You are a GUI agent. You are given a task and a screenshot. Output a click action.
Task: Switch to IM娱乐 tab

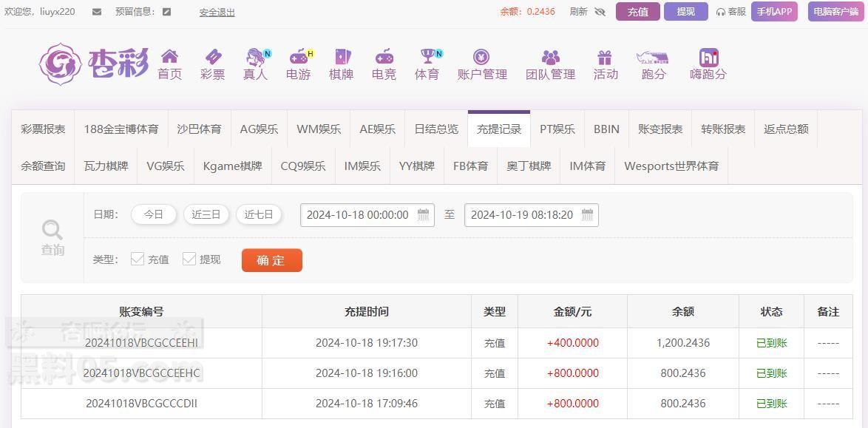click(x=362, y=166)
